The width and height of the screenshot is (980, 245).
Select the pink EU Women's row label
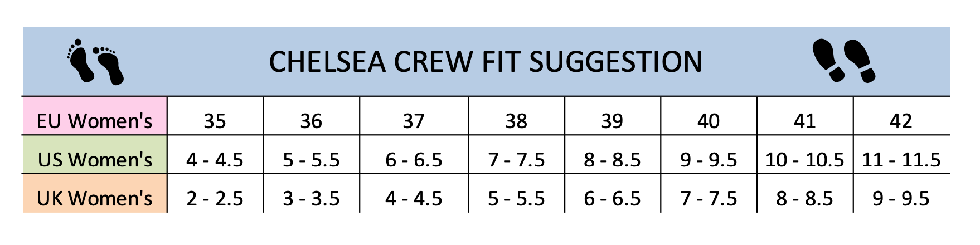point(94,121)
